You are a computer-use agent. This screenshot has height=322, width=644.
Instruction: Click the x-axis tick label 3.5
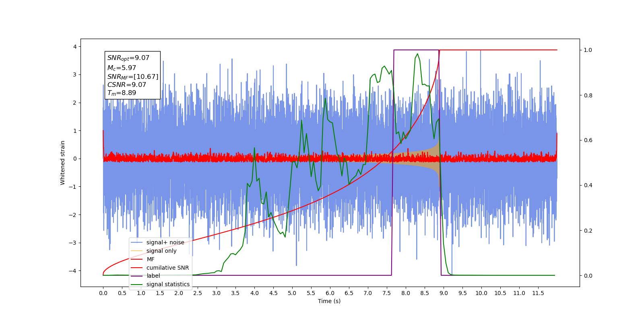235,293
